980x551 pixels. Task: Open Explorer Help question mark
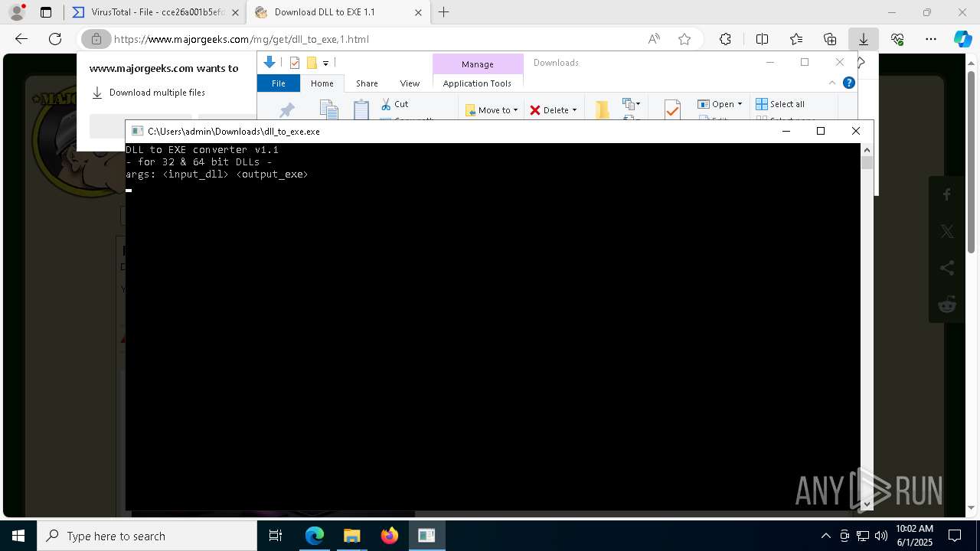(848, 83)
